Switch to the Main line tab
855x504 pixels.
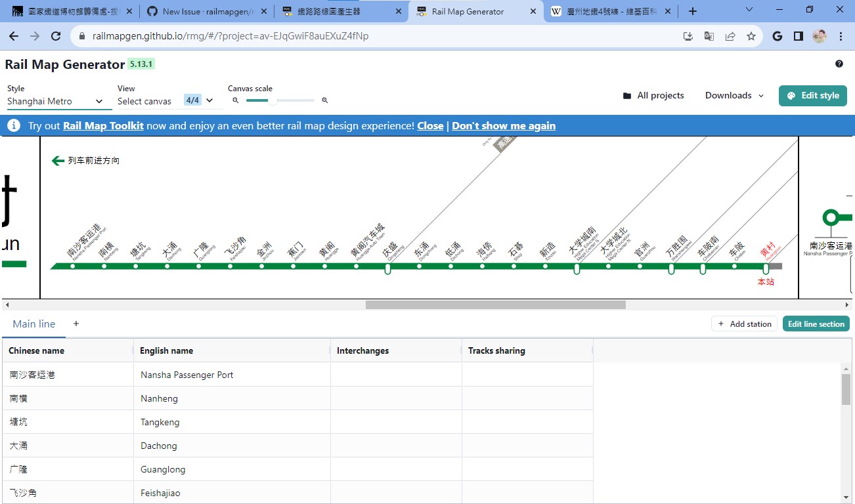click(x=33, y=324)
